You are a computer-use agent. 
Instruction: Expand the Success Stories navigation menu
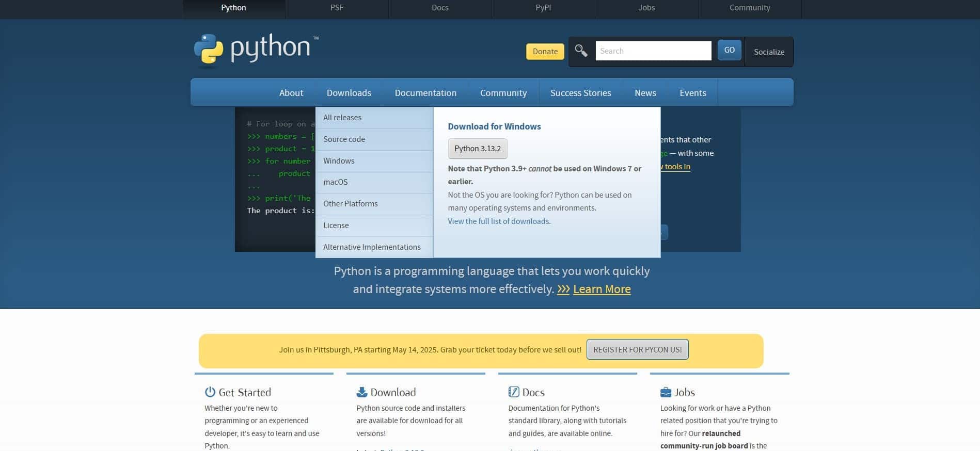point(581,93)
